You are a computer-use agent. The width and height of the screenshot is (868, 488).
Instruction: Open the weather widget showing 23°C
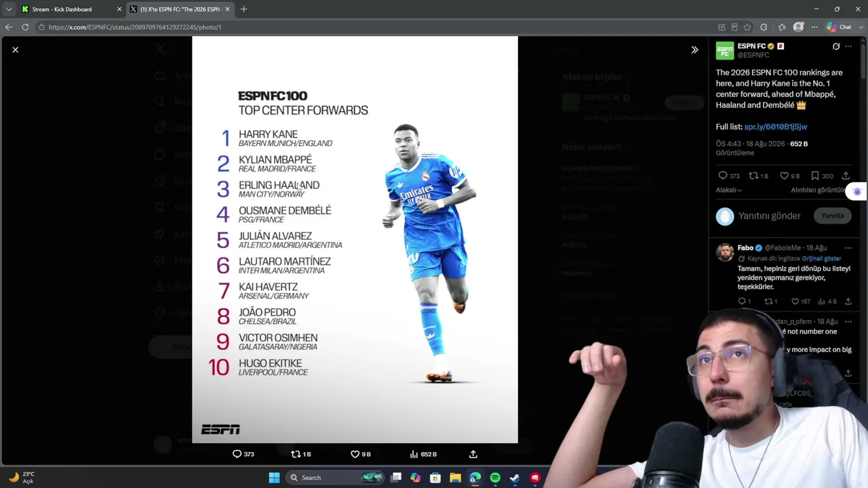pyautogui.click(x=22, y=478)
